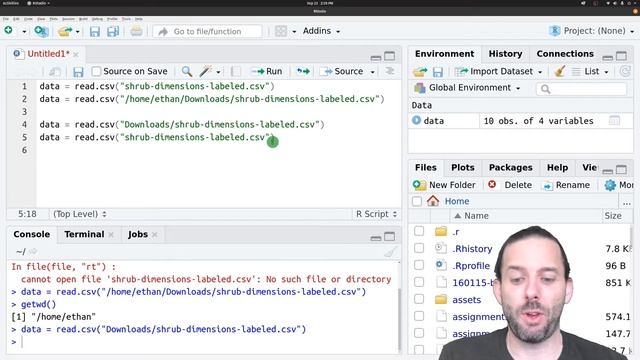Click the Compile Report notebook icon
This screenshot has height=360, width=640.
tap(236, 71)
